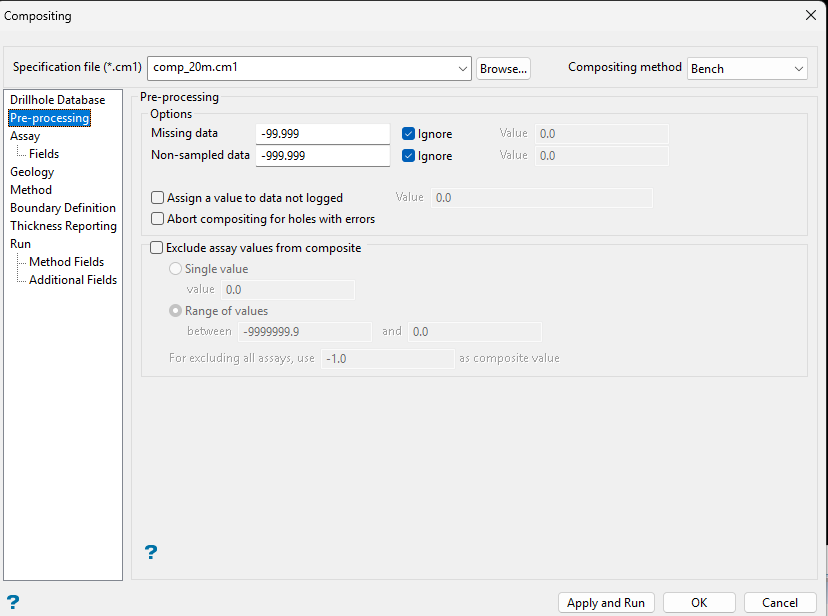The height and width of the screenshot is (616, 828).
Task: Select Pre-processing in tree
Action: pyautogui.click(x=50, y=118)
